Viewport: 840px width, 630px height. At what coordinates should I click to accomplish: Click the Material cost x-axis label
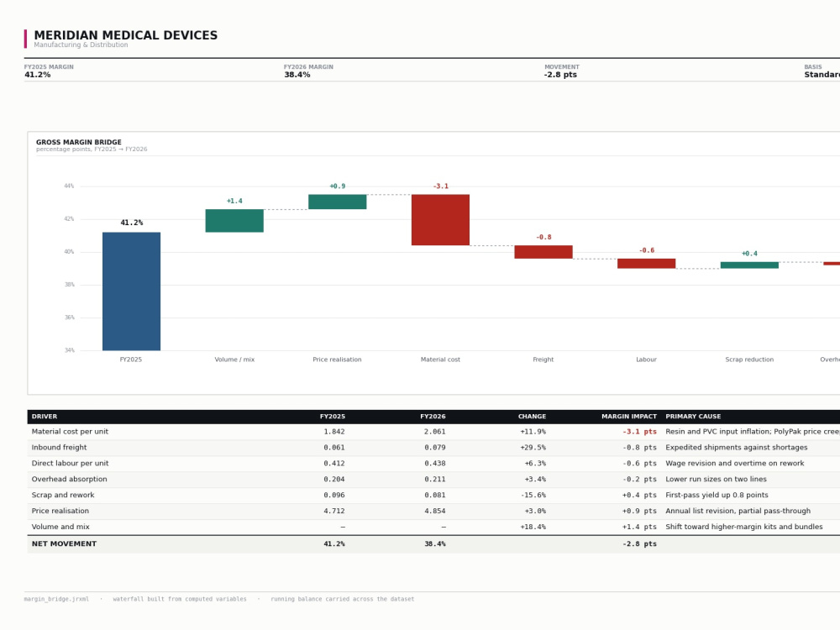tap(440, 360)
